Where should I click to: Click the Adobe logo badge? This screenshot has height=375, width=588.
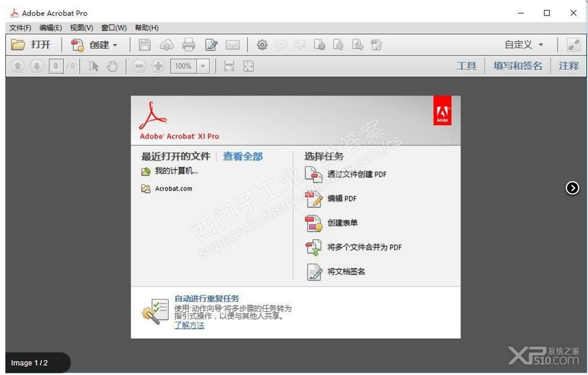443,111
